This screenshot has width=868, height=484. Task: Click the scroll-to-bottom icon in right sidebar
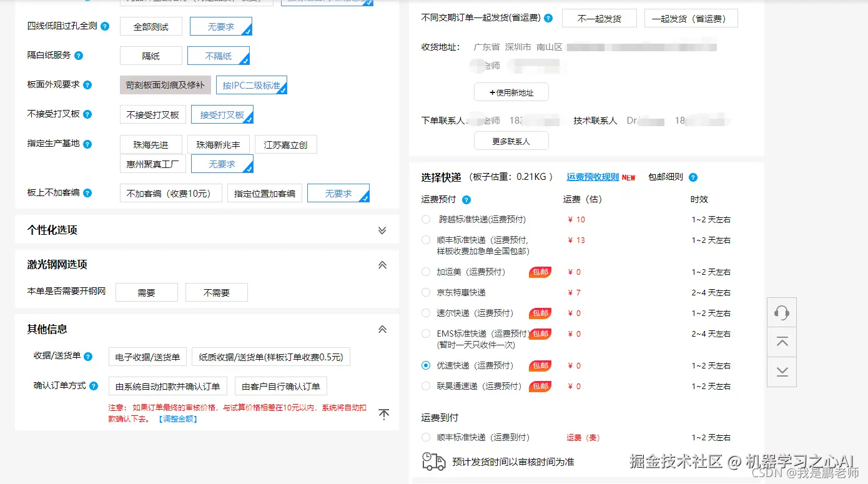coord(781,371)
